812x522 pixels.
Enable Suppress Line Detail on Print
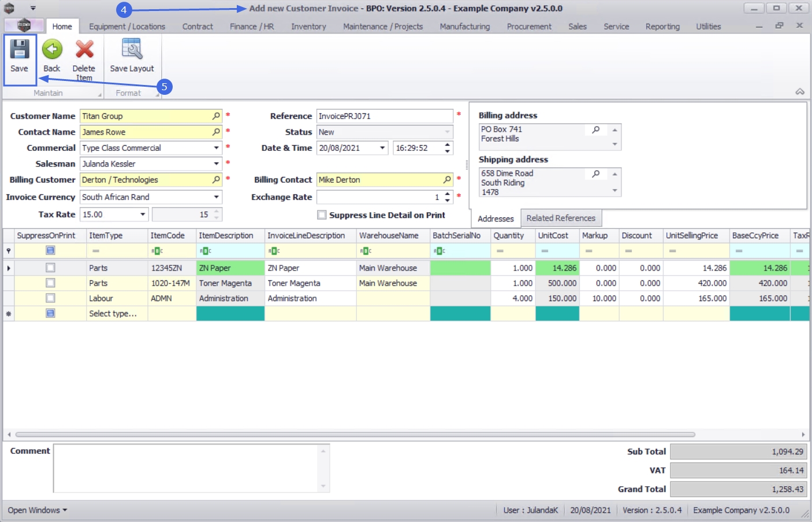(x=322, y=215)
